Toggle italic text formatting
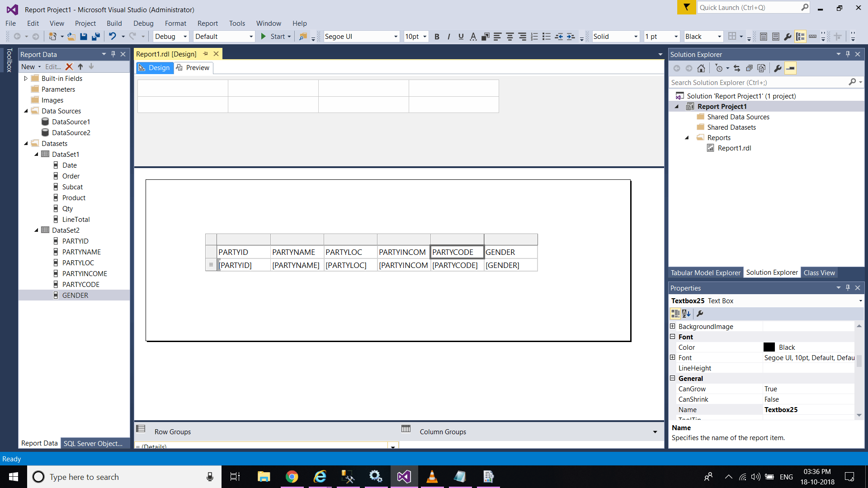Screen dimensions: 868x488 [x=448, y=37]
